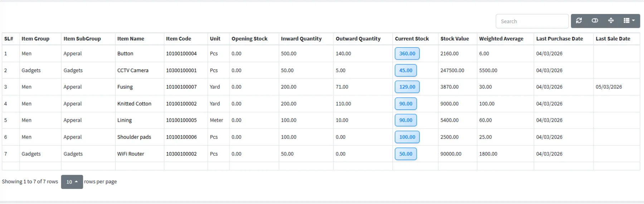This screenshot has width=644, height=204.
Task: Open the columns visibility dropdown
Action: (629, 21)
